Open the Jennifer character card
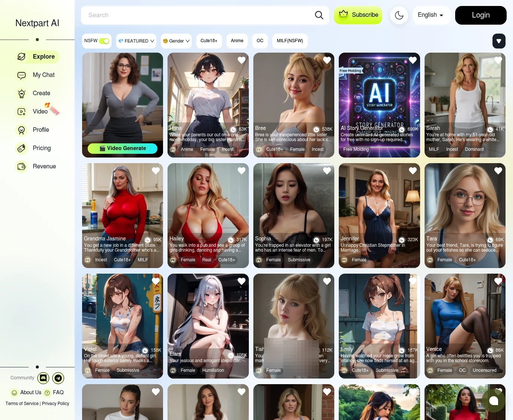The width and height of the screenshot is (513, 420). [379, 215]
